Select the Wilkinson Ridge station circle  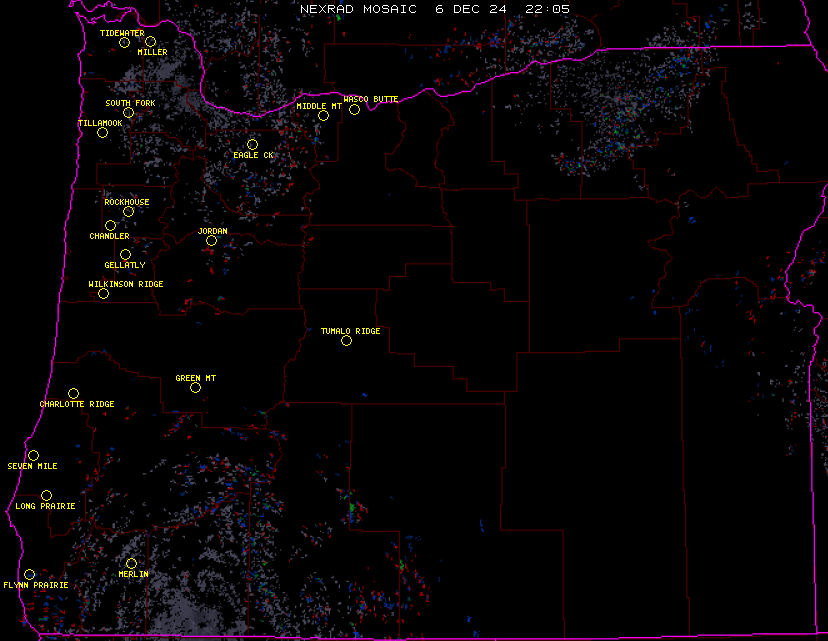coord(103,293)
